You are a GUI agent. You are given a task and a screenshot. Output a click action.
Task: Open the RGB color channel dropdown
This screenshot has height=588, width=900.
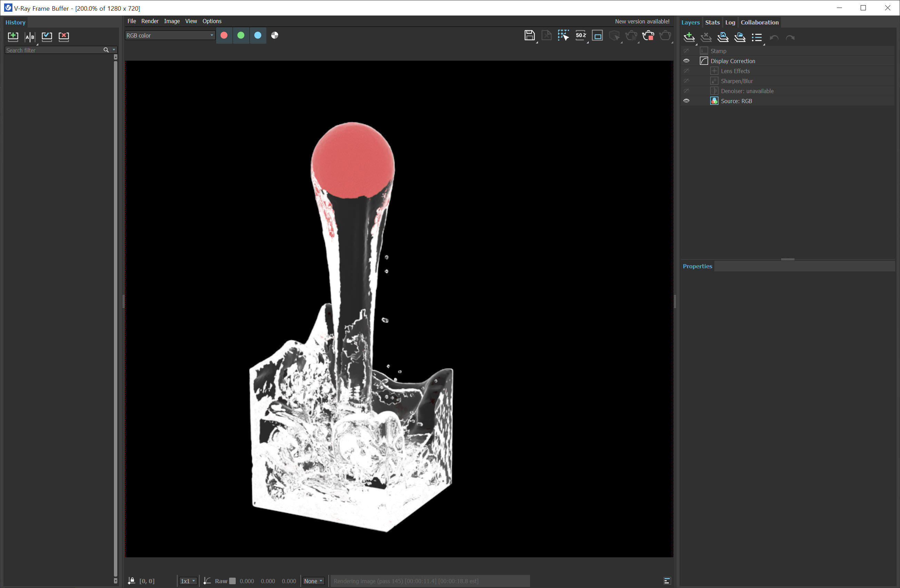tap(170, 36)
